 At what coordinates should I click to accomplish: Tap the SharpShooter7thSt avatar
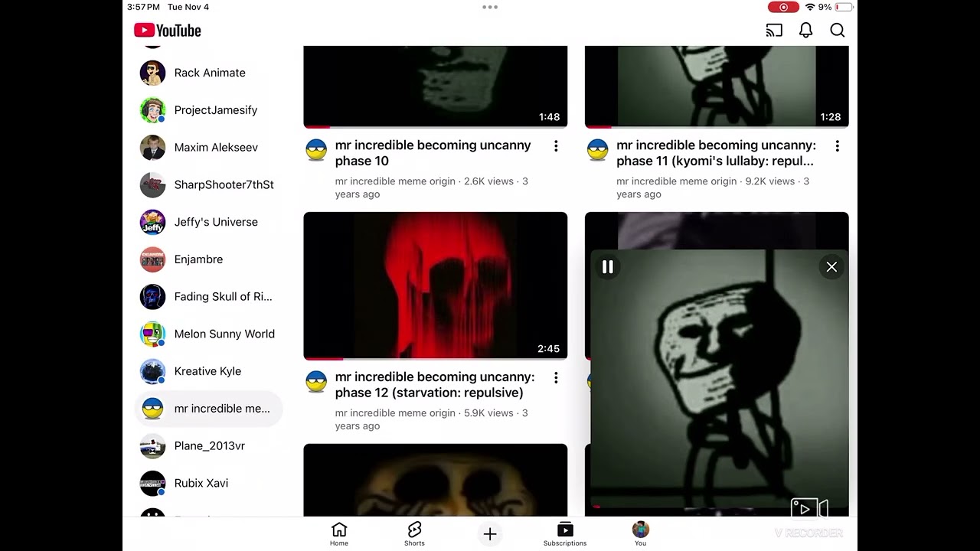coord(152,184)
